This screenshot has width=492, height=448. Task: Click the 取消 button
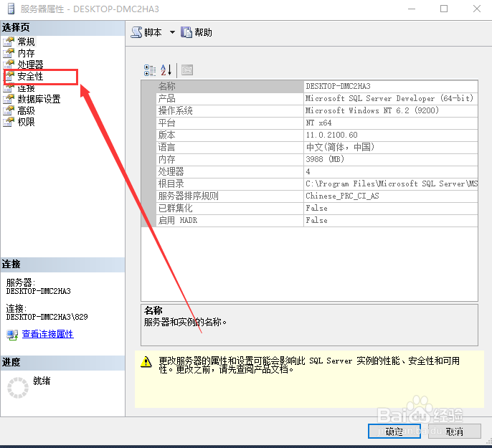point(455,432)
